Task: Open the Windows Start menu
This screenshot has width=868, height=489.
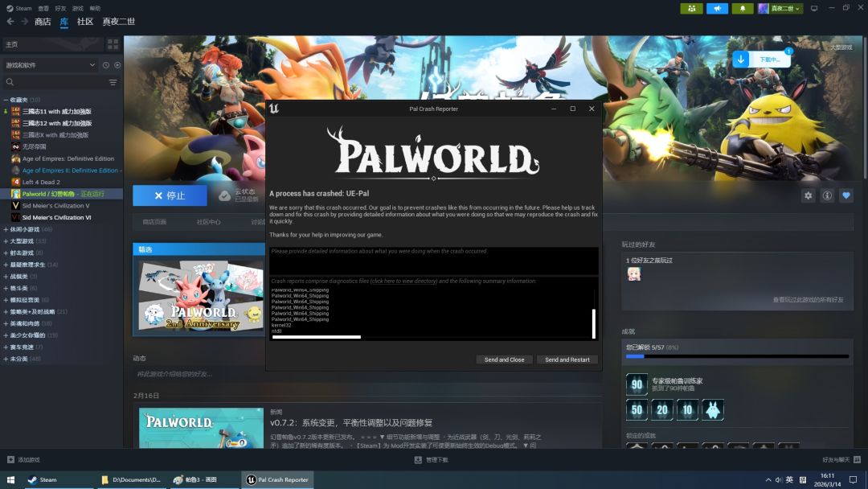Action: (x=10, y=479)
